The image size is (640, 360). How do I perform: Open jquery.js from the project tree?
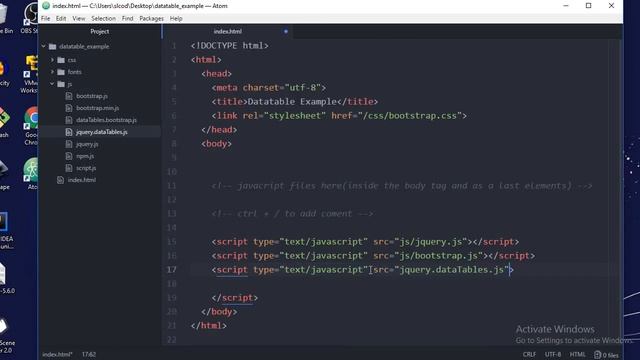point(87,144)
